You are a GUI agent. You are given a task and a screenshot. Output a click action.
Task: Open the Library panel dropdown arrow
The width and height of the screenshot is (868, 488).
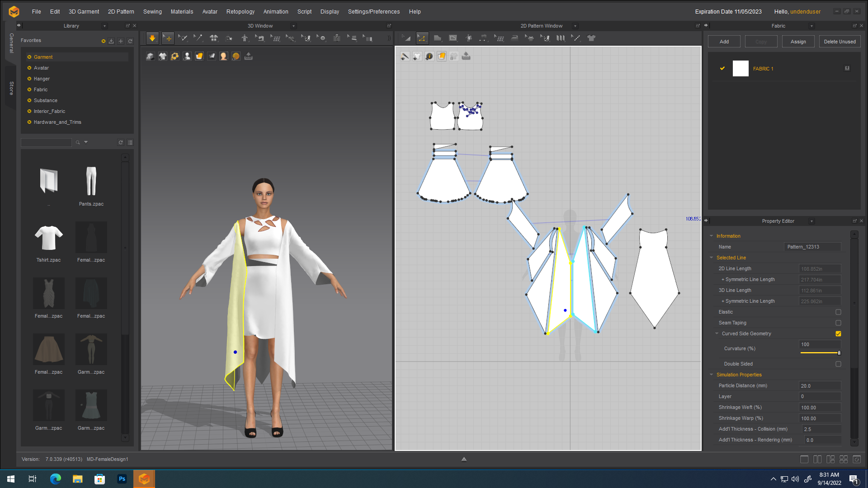pyautogui.click(x=104, y=26)
